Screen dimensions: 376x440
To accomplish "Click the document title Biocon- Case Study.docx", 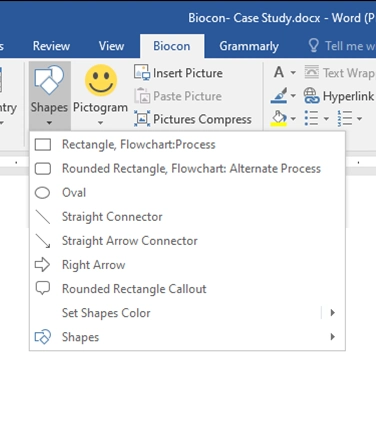I will click(x=254, y=18).
